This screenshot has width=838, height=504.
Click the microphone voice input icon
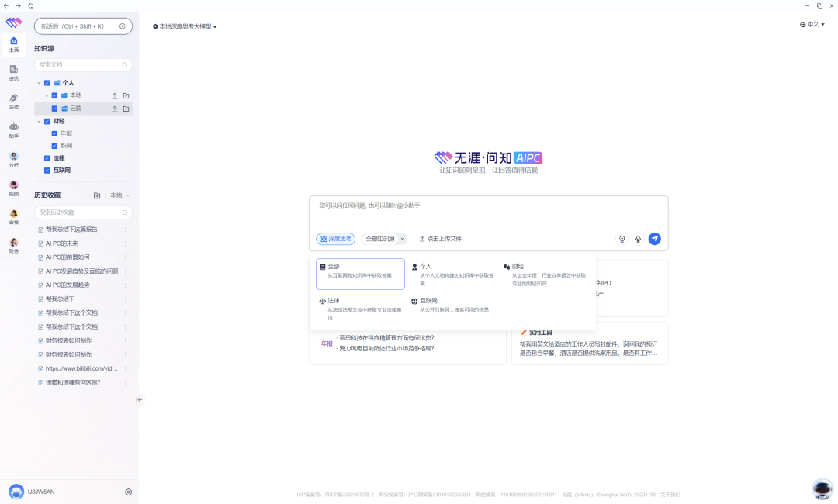click(x=638, y=239)
